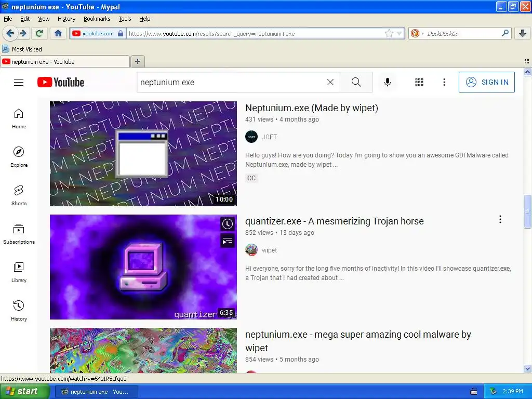Click the SIGN IN button
Image resolution: width=532 pixels, height=399 pixels.
pos(486,82)
